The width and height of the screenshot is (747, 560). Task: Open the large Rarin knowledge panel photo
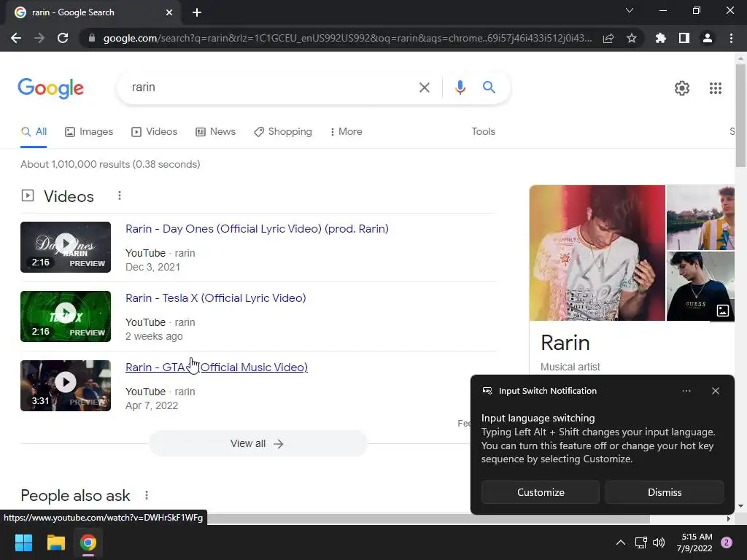click(597, 253)
